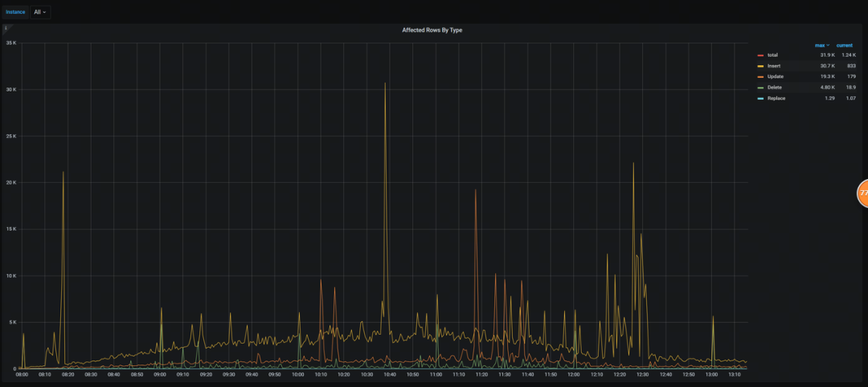Click the Update spike peak near 11:17
Screen dimensions: 868x387
(476, 190)
